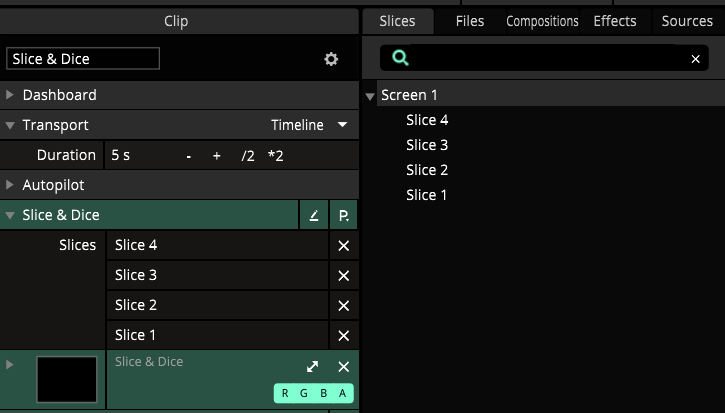
Task: Toggle the R channel button
Action: (x=285, y=393)
